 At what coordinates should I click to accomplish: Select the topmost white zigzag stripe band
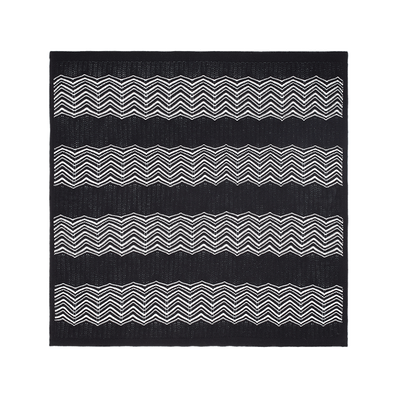pos(199,97)
